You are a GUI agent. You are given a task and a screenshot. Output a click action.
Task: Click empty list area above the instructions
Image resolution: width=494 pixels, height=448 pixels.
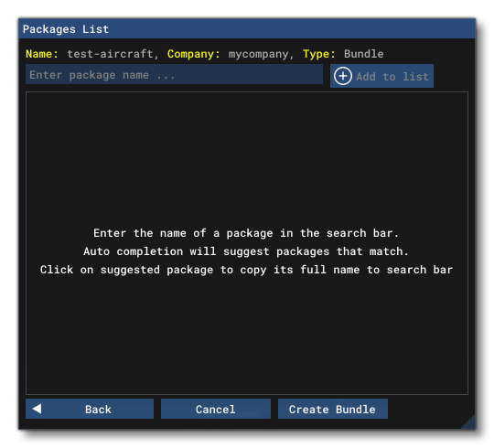point(247,157)
